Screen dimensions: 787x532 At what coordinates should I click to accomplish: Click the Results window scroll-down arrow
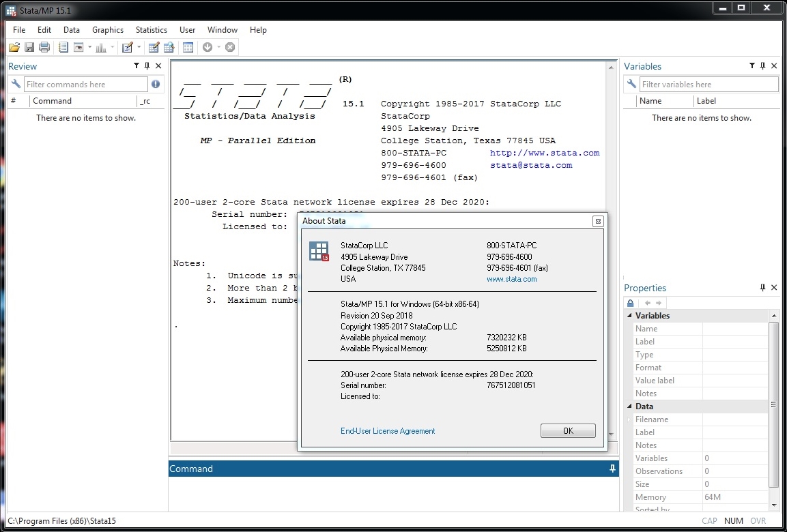tap(612, 434)
